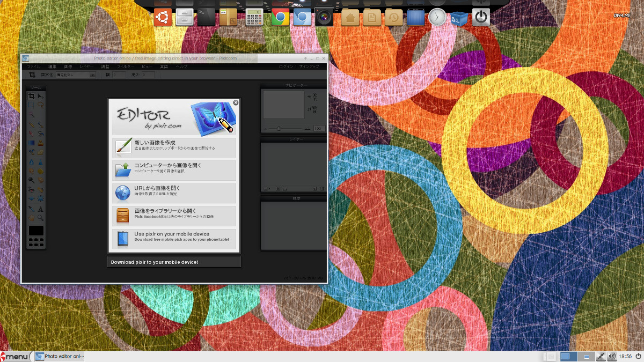Image resolution: width=644 pixels, height=362 pixels.
Task: Select the Brush tool
Action: 40,124
